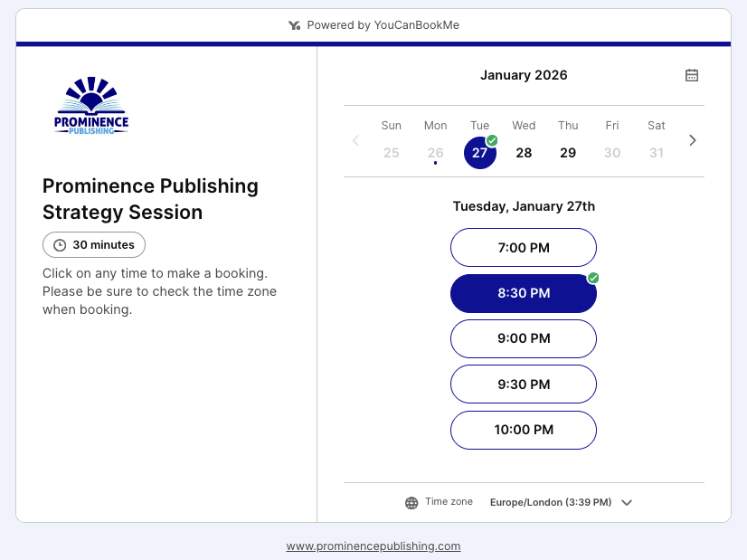Select Wednesday the 28th
Screen dimensions: 747x560
[524, 152]
